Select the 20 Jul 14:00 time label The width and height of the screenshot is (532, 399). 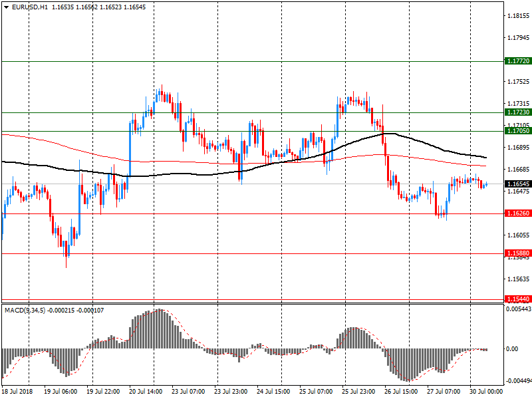coord(146,391)
